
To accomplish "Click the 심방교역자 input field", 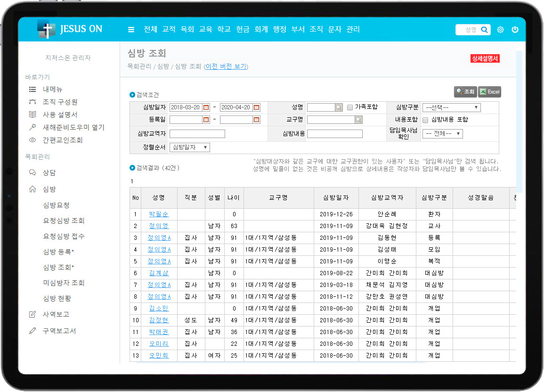I will (197, 134).
